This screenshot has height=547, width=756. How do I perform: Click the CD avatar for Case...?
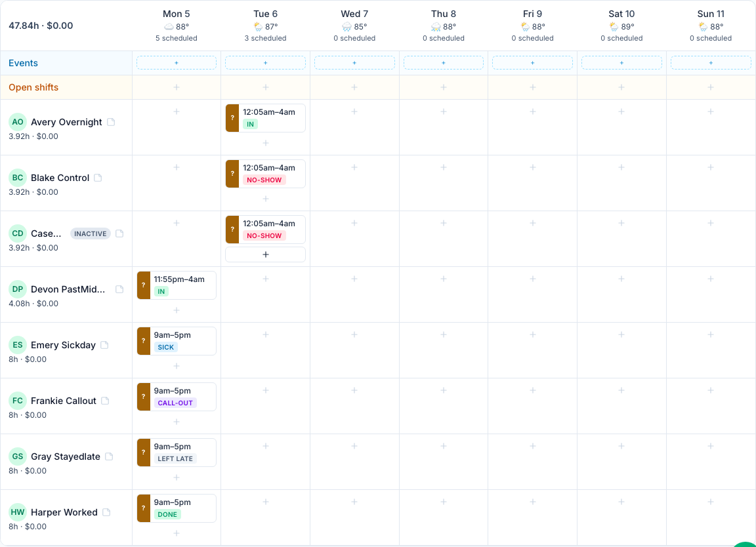click(18, 233)
